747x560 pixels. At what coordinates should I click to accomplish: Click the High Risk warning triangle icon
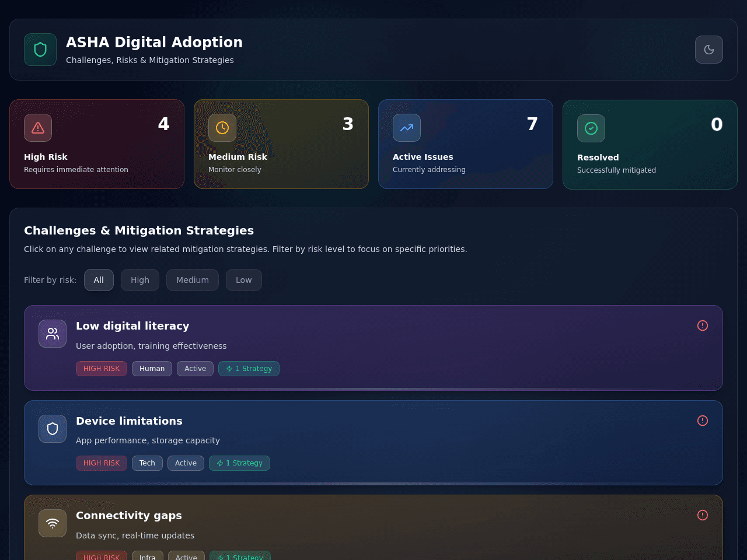pyautogui.click(x=38, y=128)
